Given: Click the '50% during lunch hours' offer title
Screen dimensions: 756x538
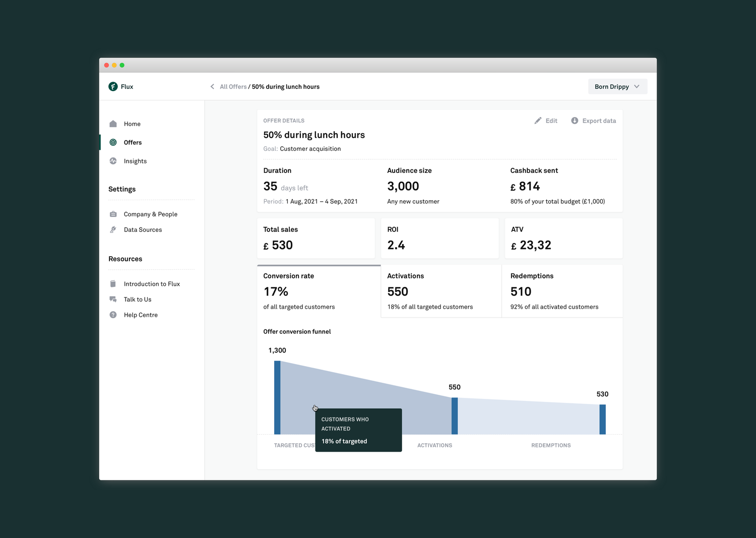Looking at the screenshot, I should click(314, 135).
